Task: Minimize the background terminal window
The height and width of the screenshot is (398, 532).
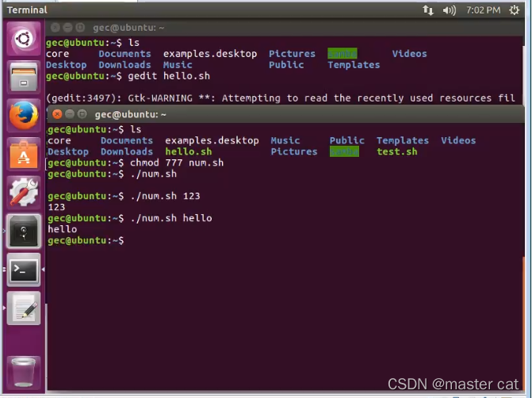Action: coord(67,28)
